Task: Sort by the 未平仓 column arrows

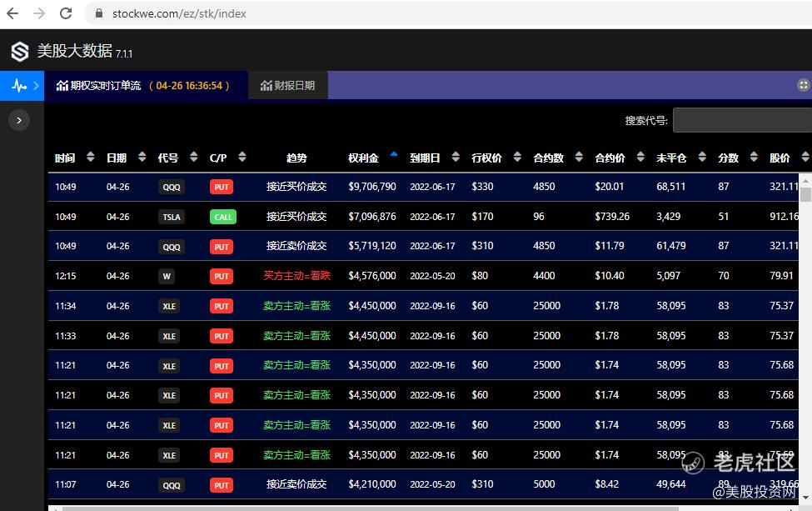Action: tap(702, 157)
